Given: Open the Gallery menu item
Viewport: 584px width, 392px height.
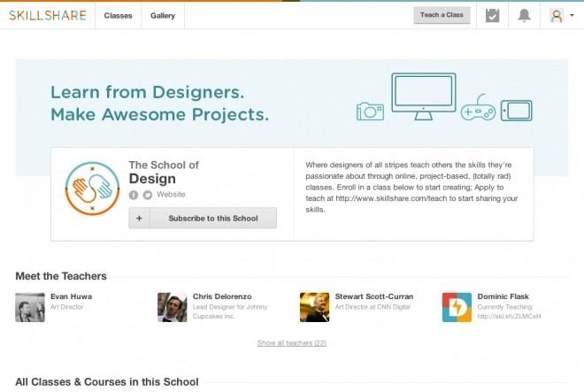Looking at the screenshot, I should 163,16.
